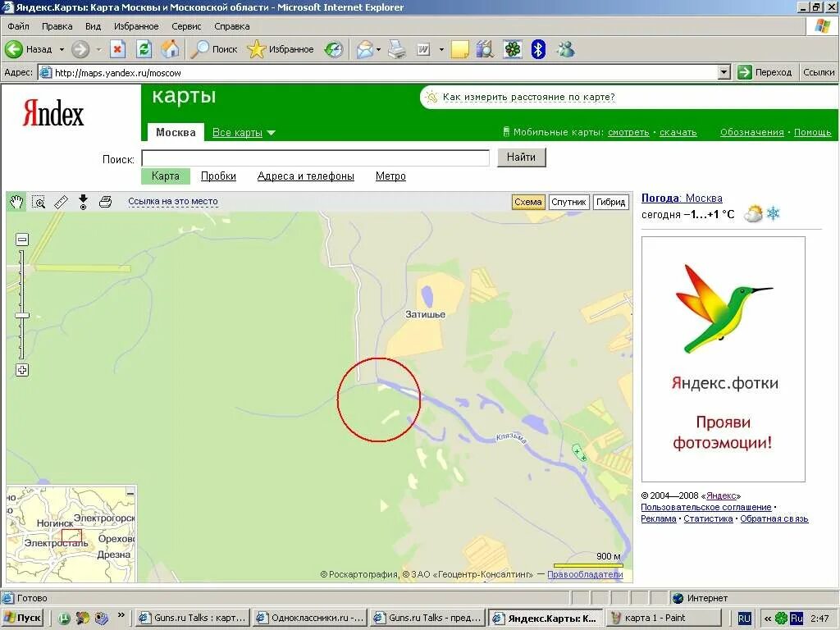Open the Forward button dropdown arrow
This screenshot has height=630, width=840.
98,49
